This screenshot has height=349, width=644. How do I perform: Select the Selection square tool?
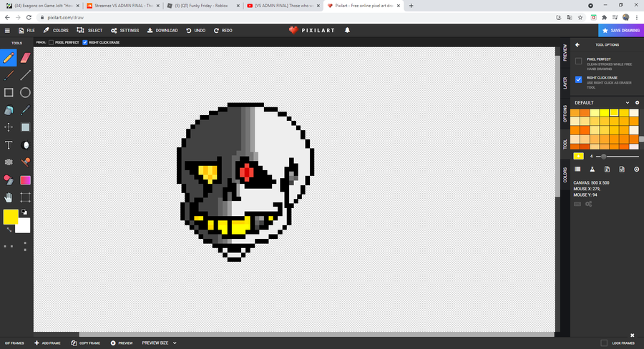(x=26, y=127)
